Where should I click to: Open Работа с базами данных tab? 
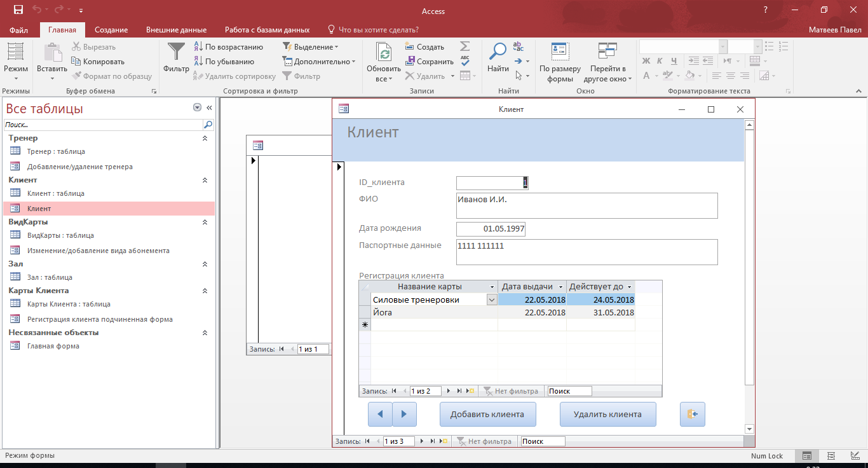268,30
